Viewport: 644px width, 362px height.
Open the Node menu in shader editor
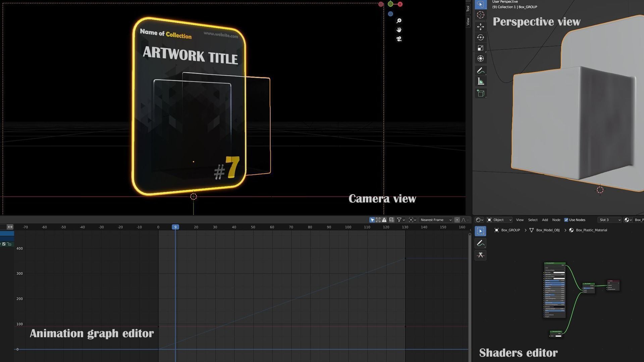(x=556, y=220)
